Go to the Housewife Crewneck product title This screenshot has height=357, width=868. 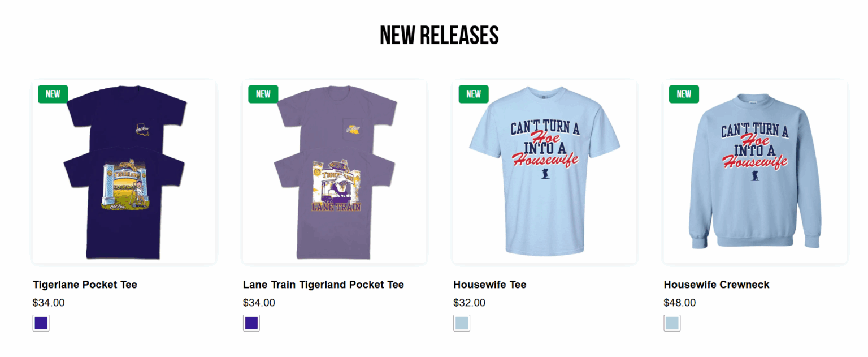717,285
